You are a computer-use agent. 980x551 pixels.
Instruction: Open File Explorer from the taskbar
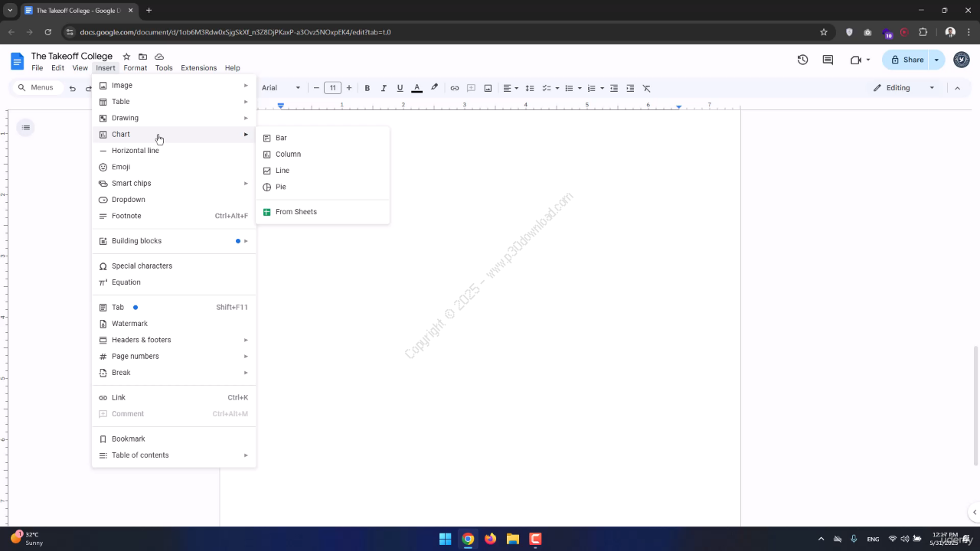(x=512, y=539)
